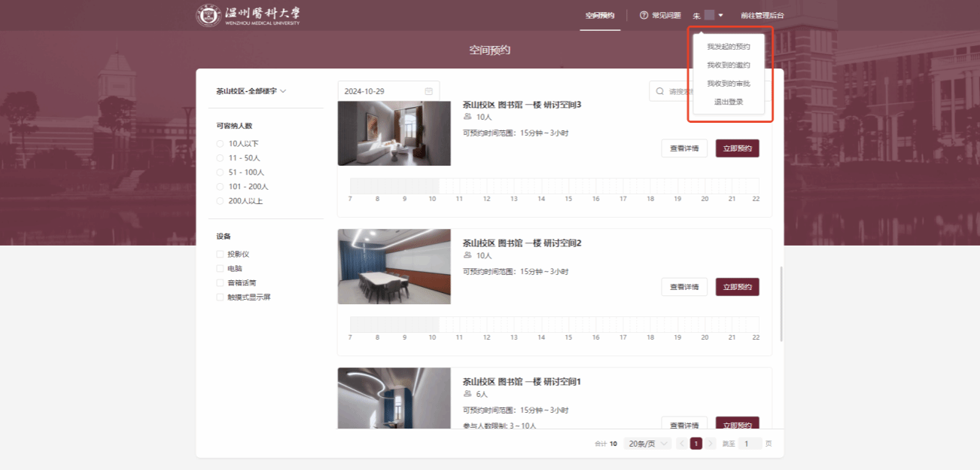Open 我发起的预约 from the user menu
This screenshot has width=980, height=470.
[729, 47]
